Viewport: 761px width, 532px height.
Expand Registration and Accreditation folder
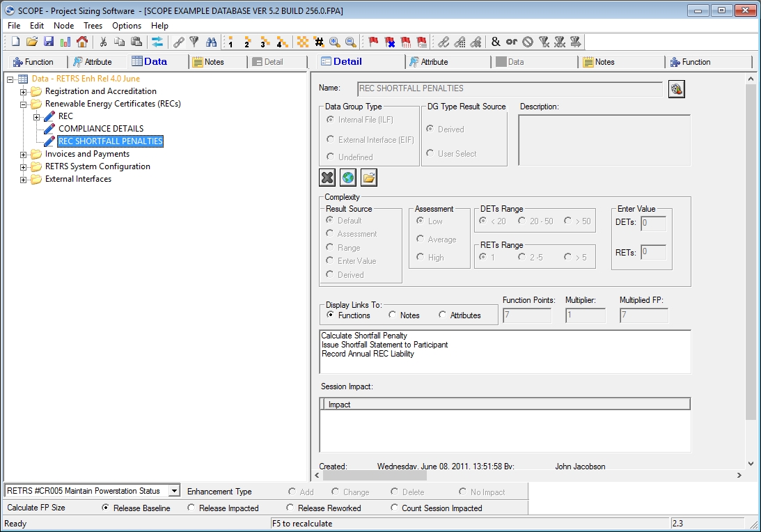coord(23,91)
